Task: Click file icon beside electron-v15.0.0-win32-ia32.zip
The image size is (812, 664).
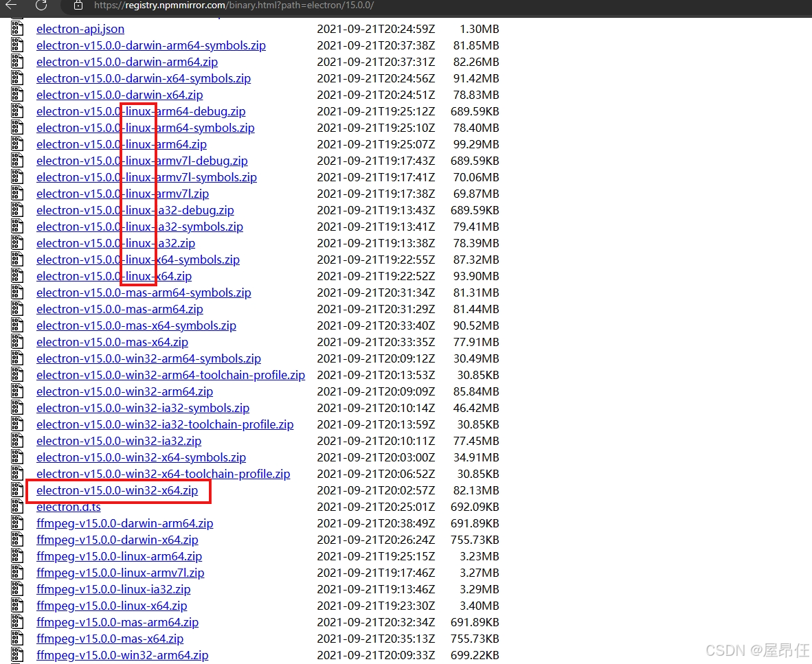Action: coord(17,440)
